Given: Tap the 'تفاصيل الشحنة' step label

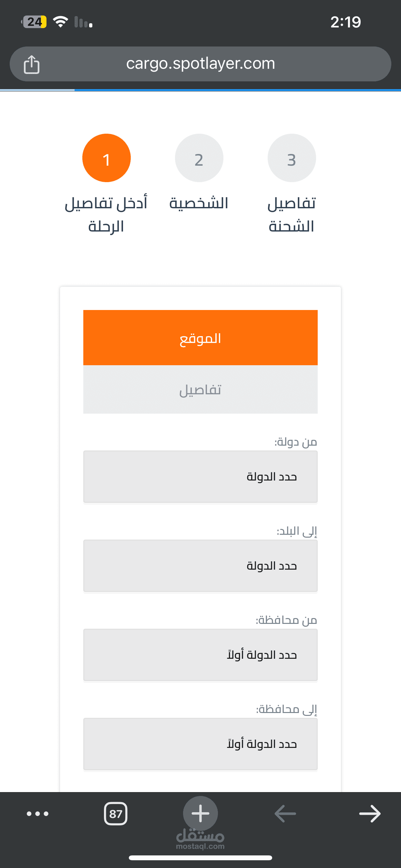Looking at the screenshot, I should (x=292, y=215).
